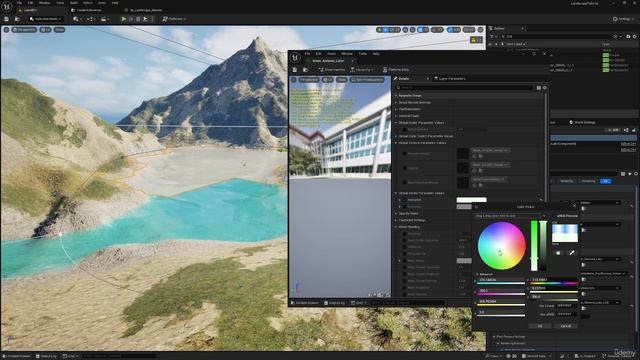Open the Selection Mode dropdown

[45, 19]
